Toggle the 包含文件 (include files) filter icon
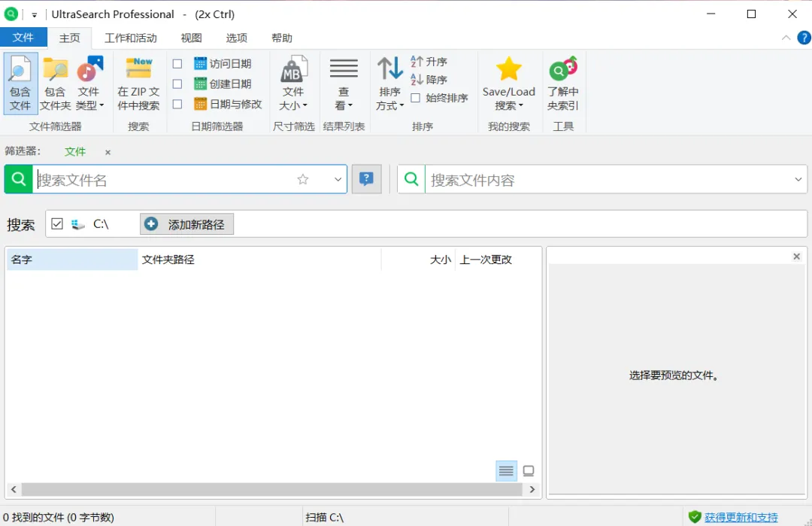 (x=20, y=84)
